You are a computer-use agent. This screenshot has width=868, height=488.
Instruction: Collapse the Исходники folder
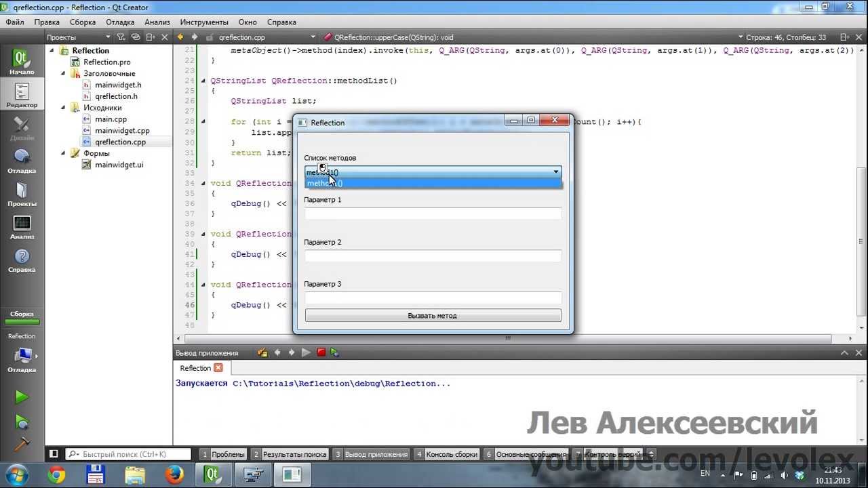pyautogui.click(x=62, y=108)
